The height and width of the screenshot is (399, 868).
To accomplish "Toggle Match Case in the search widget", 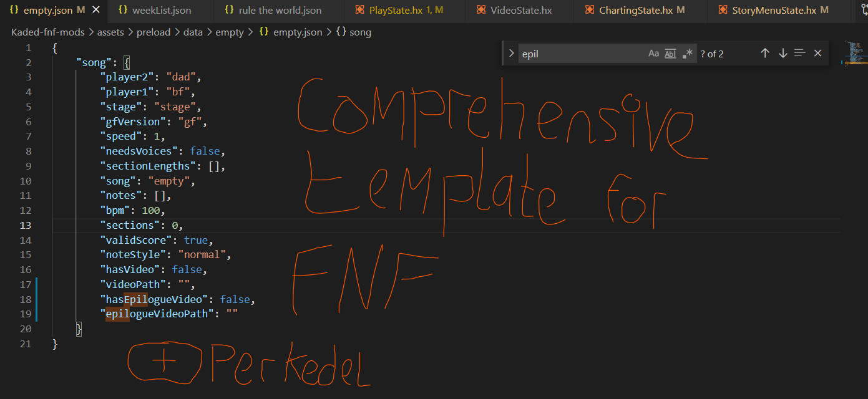I will 653,54.
